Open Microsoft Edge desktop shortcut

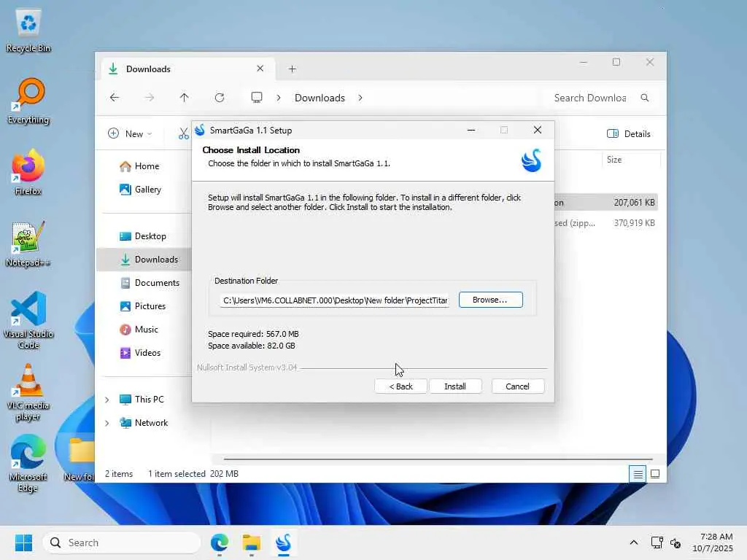pyautogui.click(x=28, y=463)
